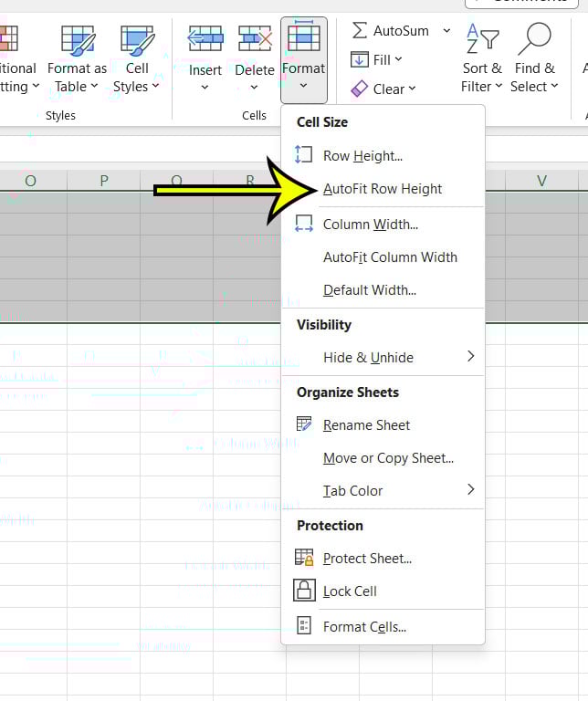Select column V header
The image size is (588, 701).
(541, 181)
